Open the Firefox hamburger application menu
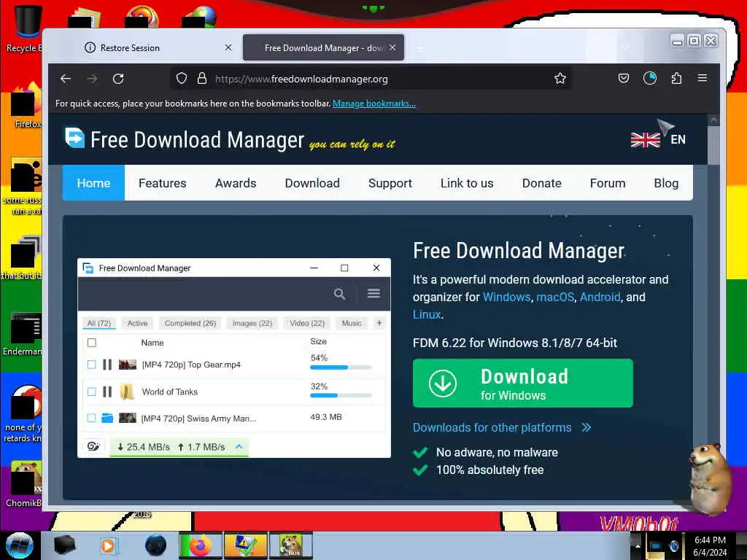The height and width of the screenshot is (560, 747). pyautogui.click(x=703, y=77)
